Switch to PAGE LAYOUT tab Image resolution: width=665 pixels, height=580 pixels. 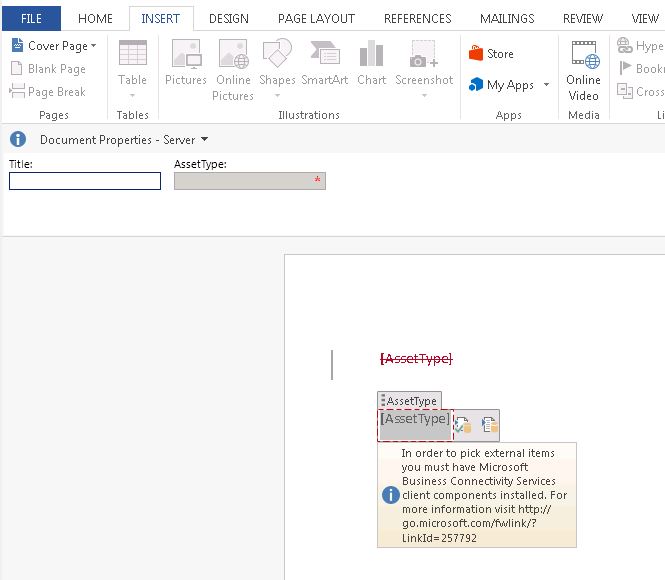click(x=316, y=19)
